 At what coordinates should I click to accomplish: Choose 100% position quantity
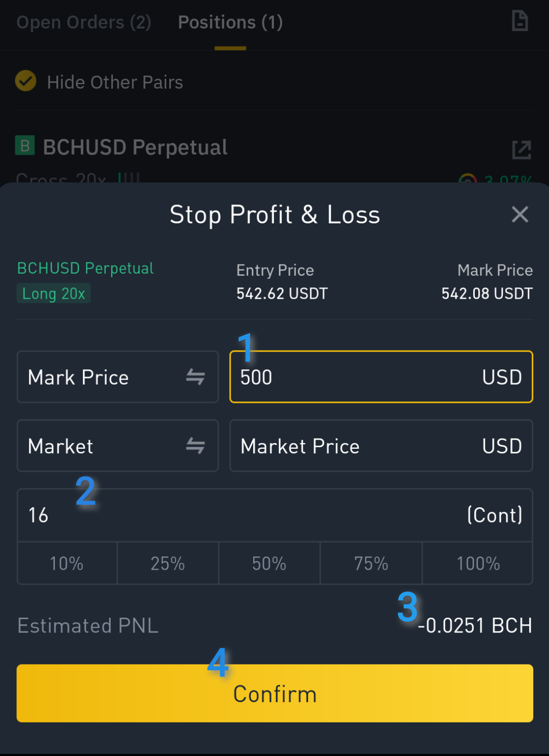click(478, 563)
